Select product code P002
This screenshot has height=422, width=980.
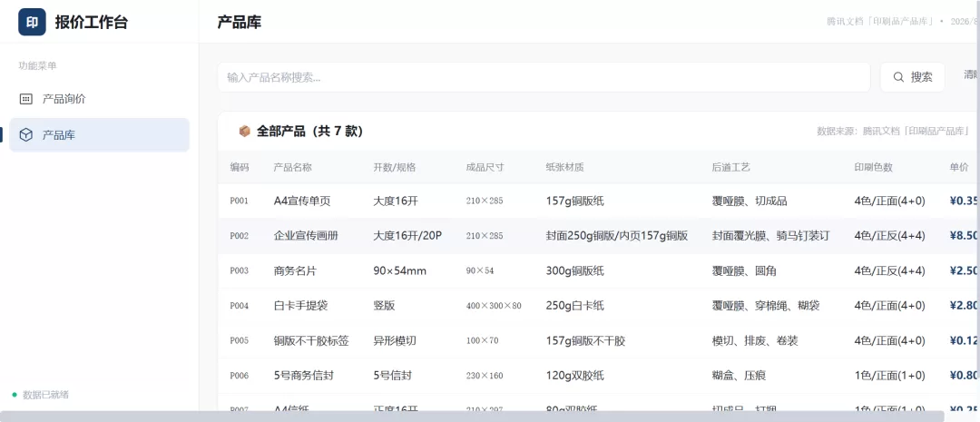coord(240,236)
